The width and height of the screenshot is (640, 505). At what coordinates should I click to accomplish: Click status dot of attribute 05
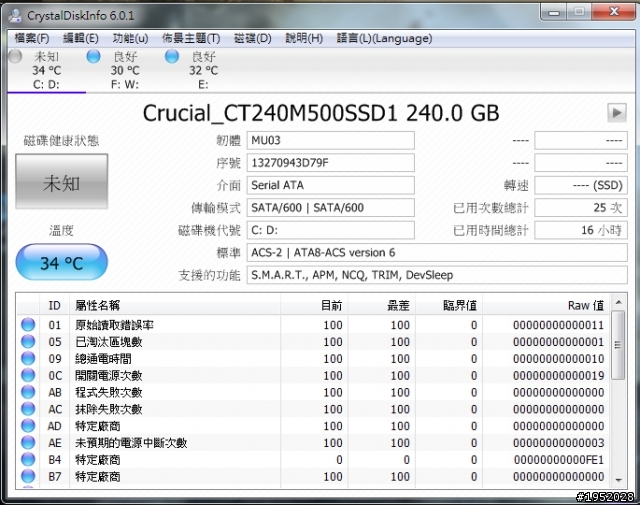[28, 342]
